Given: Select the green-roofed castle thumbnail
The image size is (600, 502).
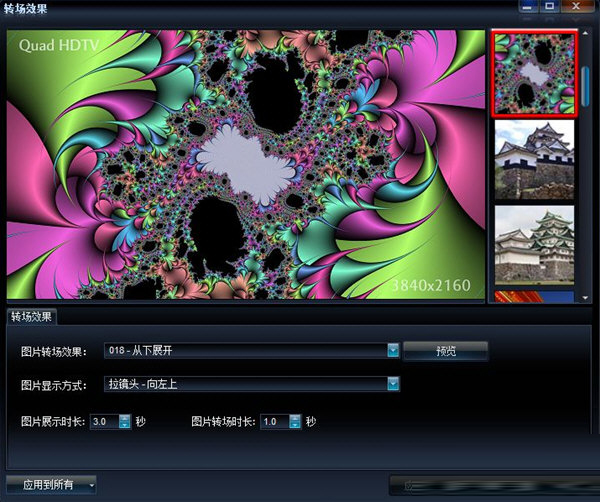Looking at the screenshot, I should click(x=534, y=245).
